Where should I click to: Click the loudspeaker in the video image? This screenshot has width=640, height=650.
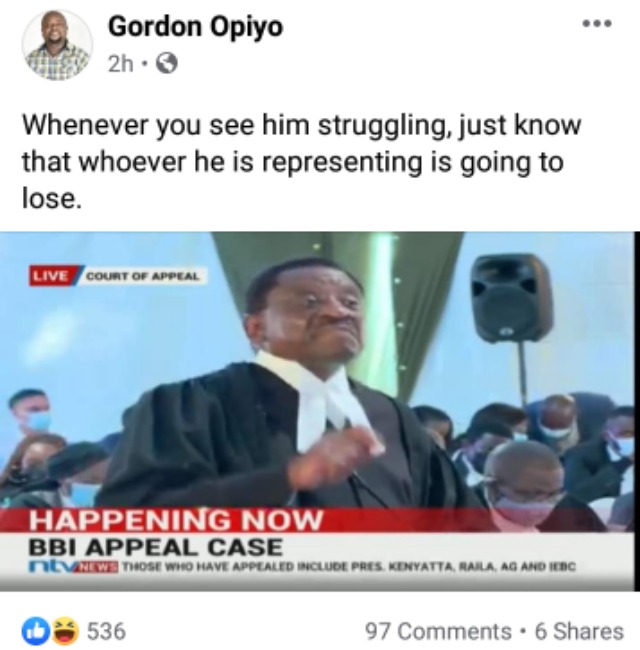(x=512, y=298)
